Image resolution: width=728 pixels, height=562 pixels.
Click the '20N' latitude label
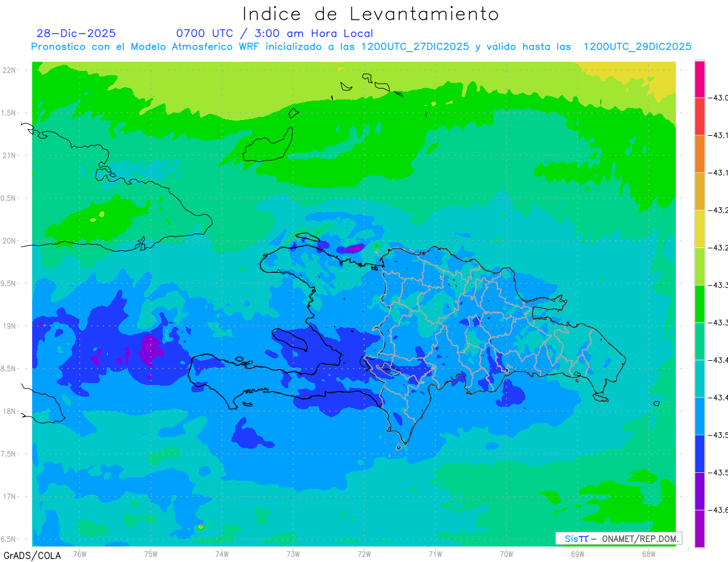pos(10,241)
